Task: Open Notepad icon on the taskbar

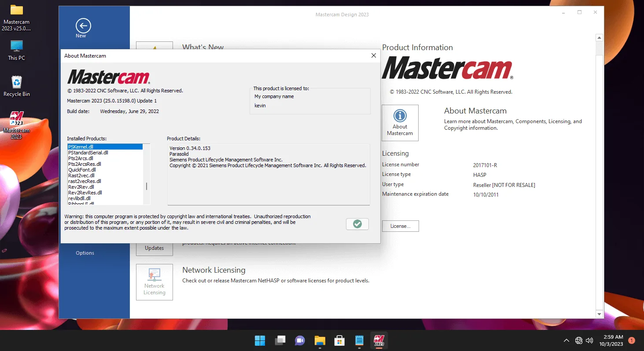Action: tap(359, 340)
